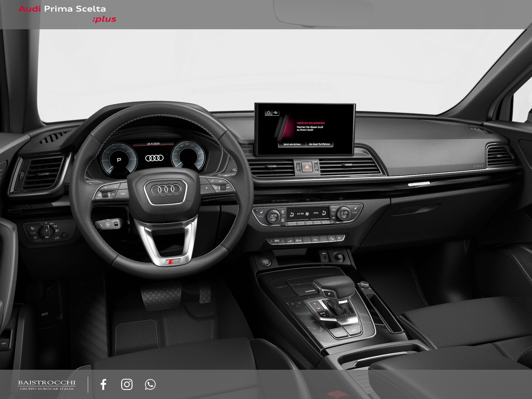Tap the back icon beside the home icon
The width and height of the screenshot is (532, 399).
(276, 113)
